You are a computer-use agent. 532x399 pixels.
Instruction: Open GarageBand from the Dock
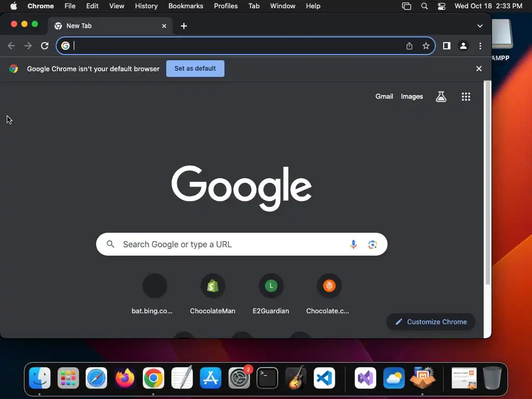296,378
